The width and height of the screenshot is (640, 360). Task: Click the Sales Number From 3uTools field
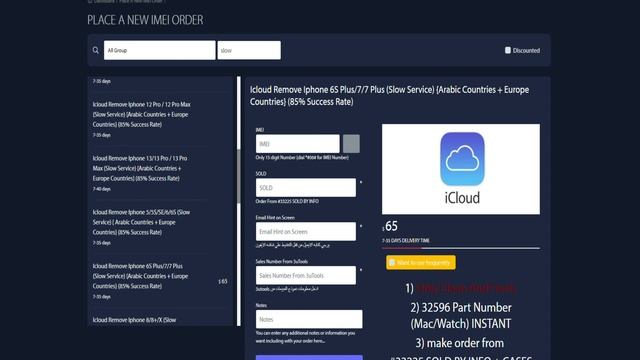tap(306, 276)
